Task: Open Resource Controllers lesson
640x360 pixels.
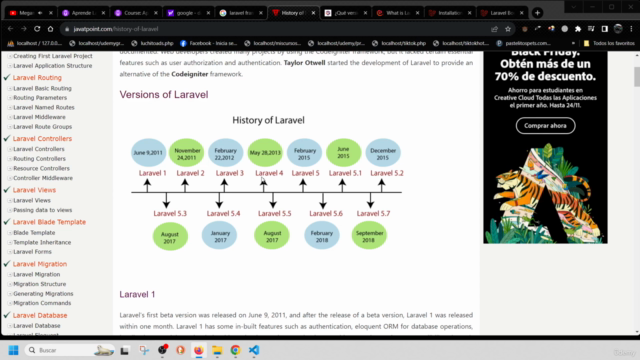Action: tap(41, 168)
